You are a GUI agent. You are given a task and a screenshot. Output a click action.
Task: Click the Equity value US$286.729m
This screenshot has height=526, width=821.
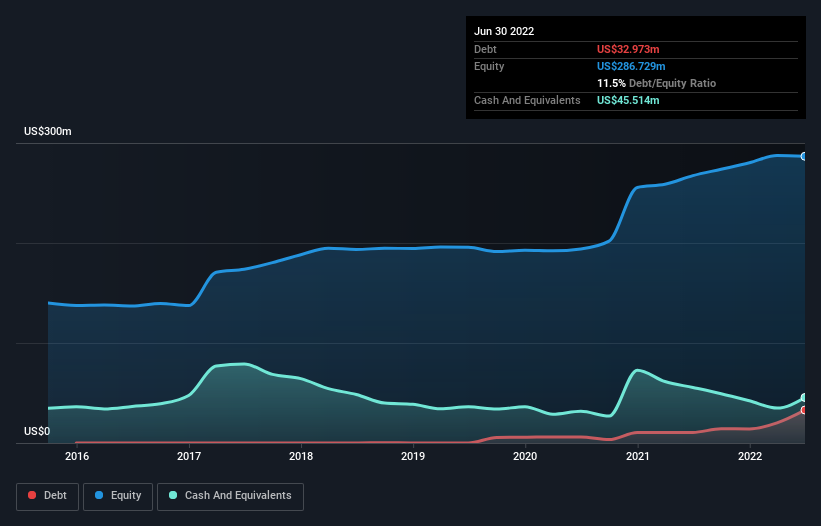631,66
